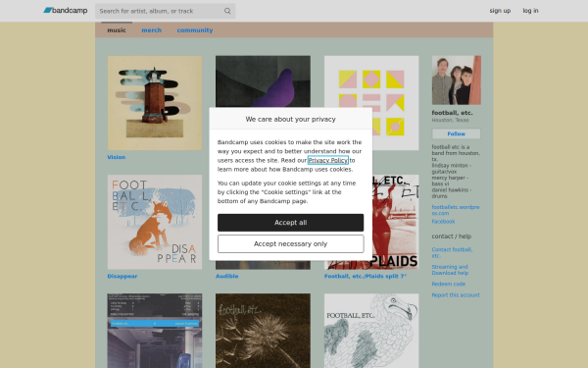Image resolution: width=588 pixels, height=368 pixels.
Task: Switch to the music tab
Action: click(x=117, y=30)
